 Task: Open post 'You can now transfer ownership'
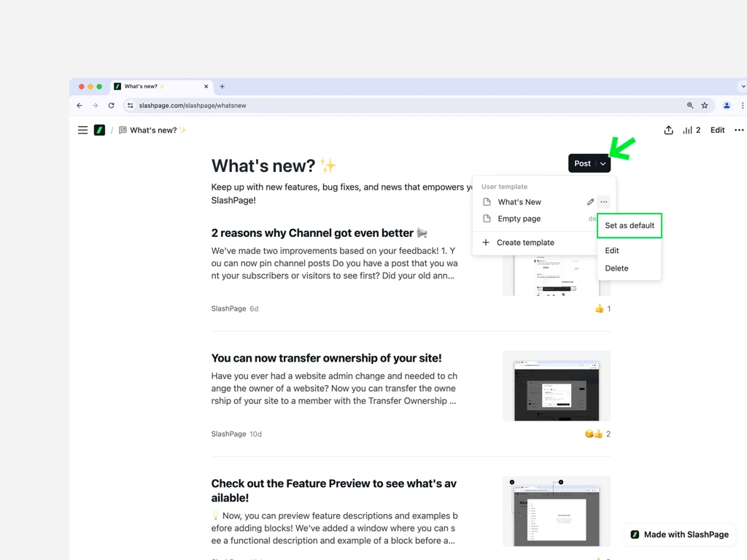[326, 358]
